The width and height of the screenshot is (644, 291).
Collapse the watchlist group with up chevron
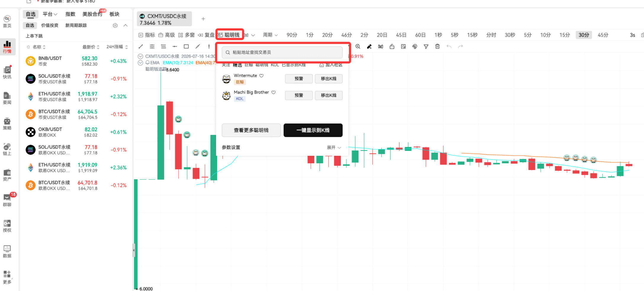tap(126, 25)
